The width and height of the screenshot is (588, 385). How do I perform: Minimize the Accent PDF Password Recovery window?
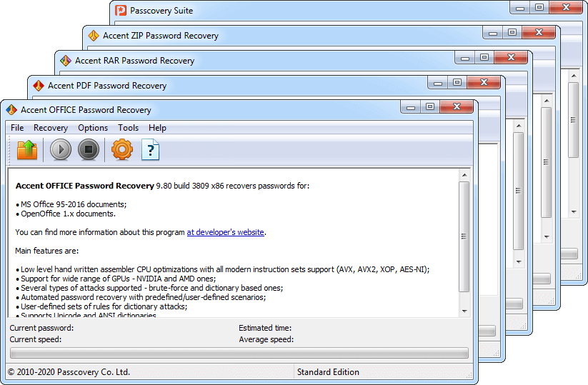tap(438, 82)
